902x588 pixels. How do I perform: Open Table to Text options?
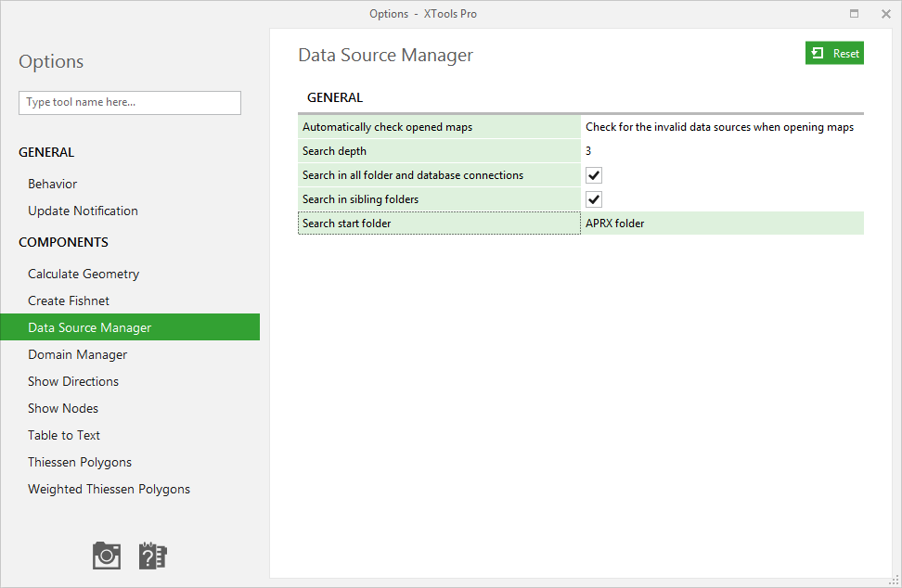click(64, 436)
